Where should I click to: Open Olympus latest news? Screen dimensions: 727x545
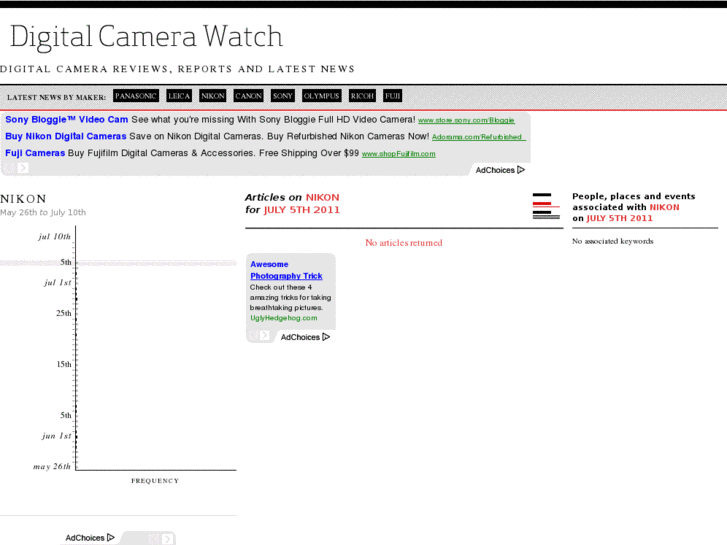[x=322, y=96]
